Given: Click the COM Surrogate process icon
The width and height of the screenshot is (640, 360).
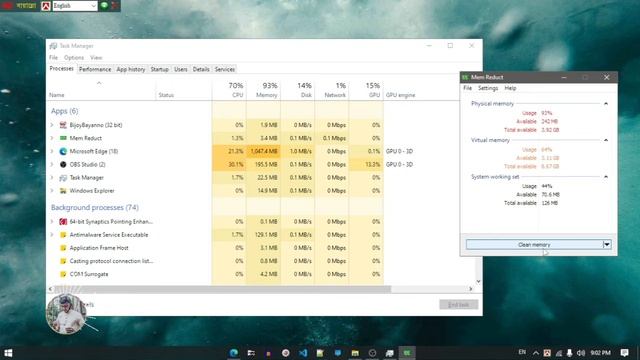Looking at the screenshot, I should tap(63, 274).
